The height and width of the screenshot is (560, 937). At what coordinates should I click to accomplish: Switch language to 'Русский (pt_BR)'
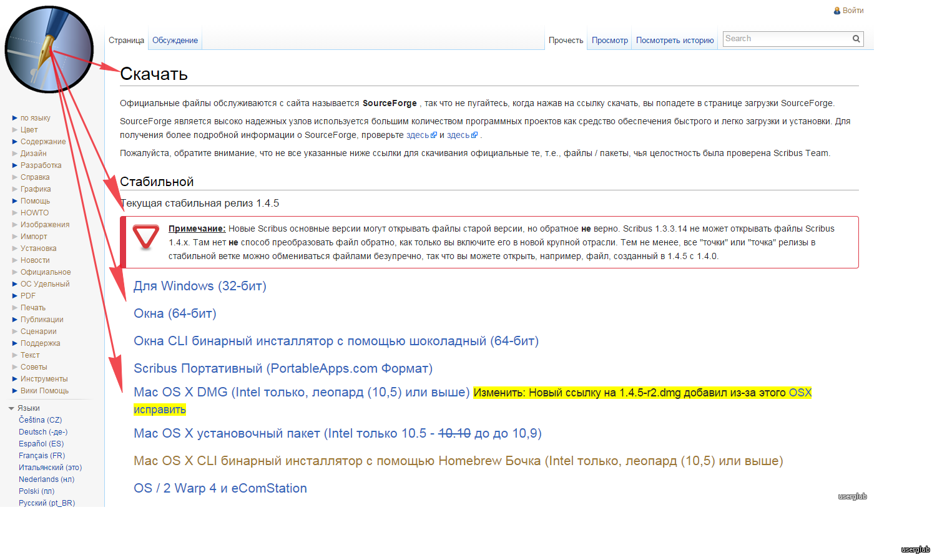47,503
